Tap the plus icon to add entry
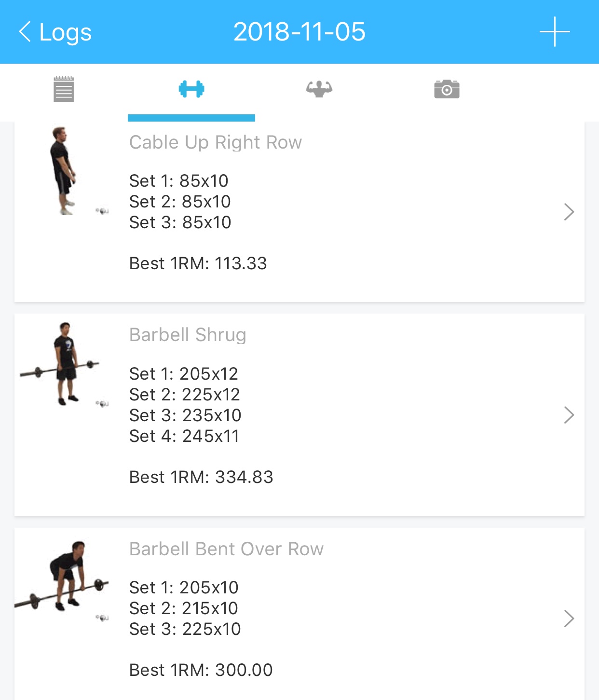The height and width of the screenshot is (700, 599). 555,32
